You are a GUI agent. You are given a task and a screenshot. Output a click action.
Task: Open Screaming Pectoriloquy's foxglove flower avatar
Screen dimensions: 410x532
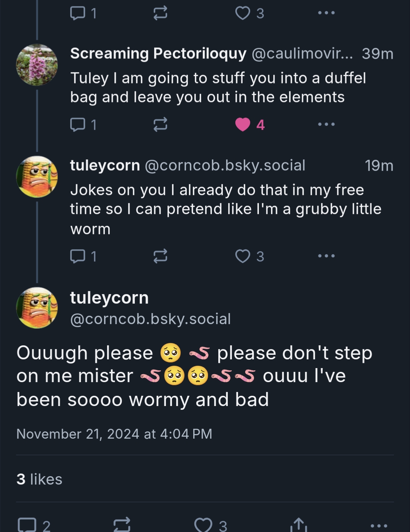pyautogui.click(x=37, y=65)
